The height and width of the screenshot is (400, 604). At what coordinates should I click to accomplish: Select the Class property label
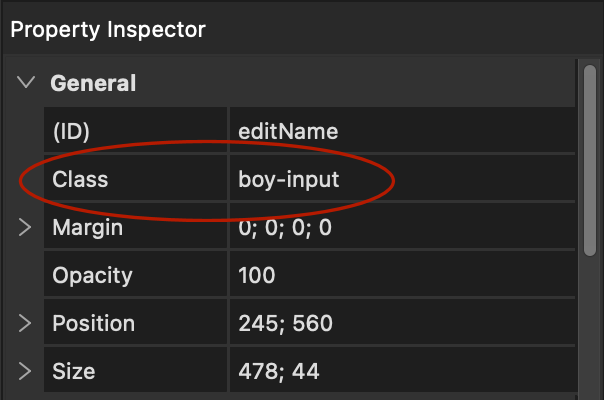tap(80, 180)
